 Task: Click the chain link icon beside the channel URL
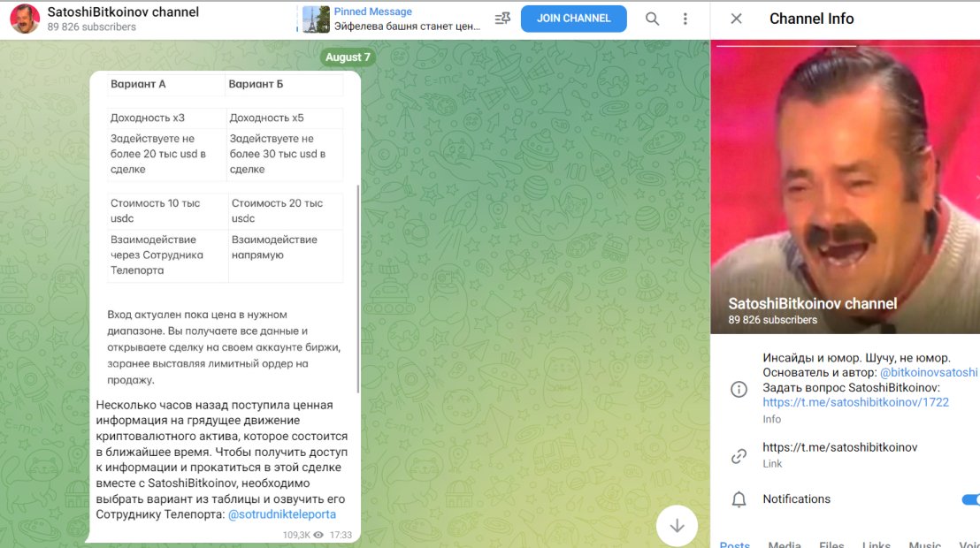pos(739,456)
